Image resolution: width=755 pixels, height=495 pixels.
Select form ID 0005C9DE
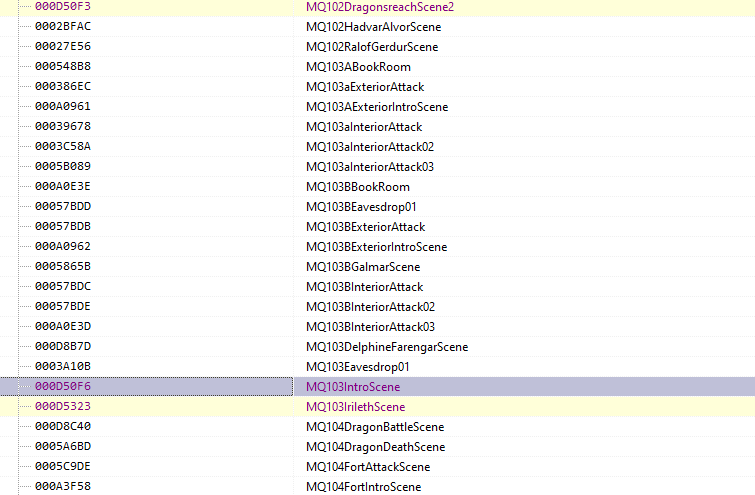[x=63, y=467]
